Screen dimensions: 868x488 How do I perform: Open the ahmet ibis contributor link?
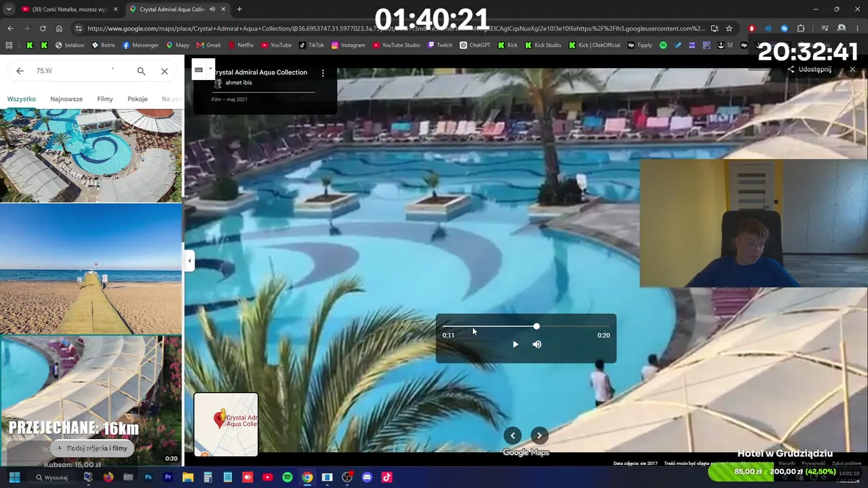(x=238, y=83)
